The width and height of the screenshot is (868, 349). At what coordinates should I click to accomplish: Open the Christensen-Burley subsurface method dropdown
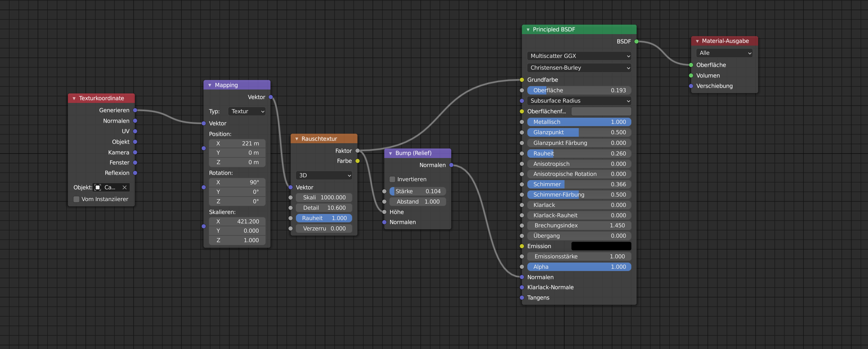tap(579, 68)
